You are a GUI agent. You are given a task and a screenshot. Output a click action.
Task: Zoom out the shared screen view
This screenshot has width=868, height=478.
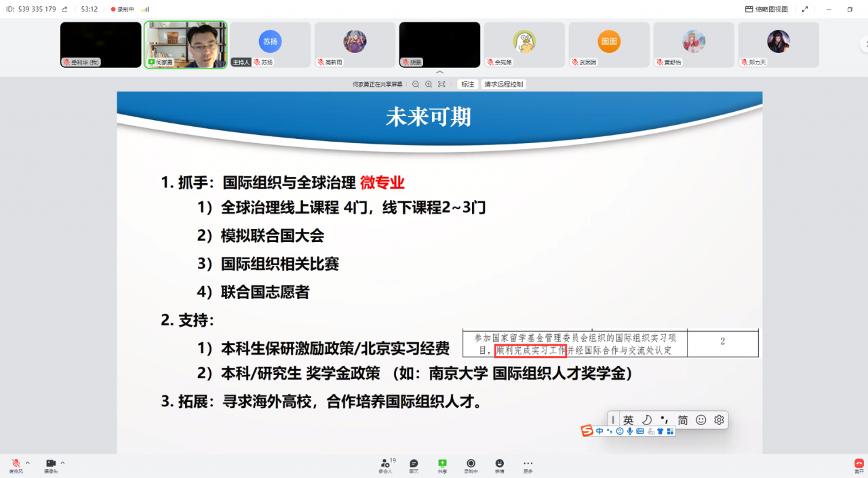click(416, 84)
